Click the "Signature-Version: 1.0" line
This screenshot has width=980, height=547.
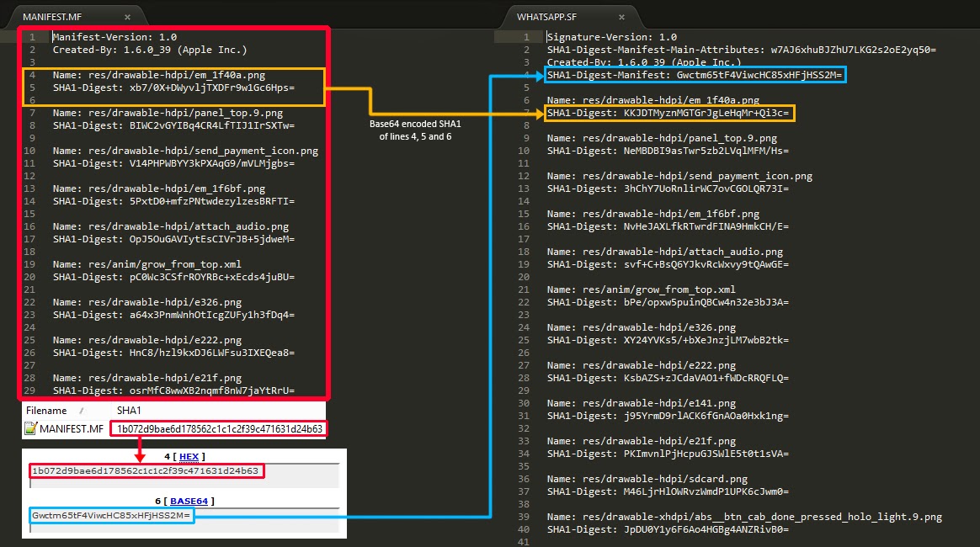[x=612, y=37]
